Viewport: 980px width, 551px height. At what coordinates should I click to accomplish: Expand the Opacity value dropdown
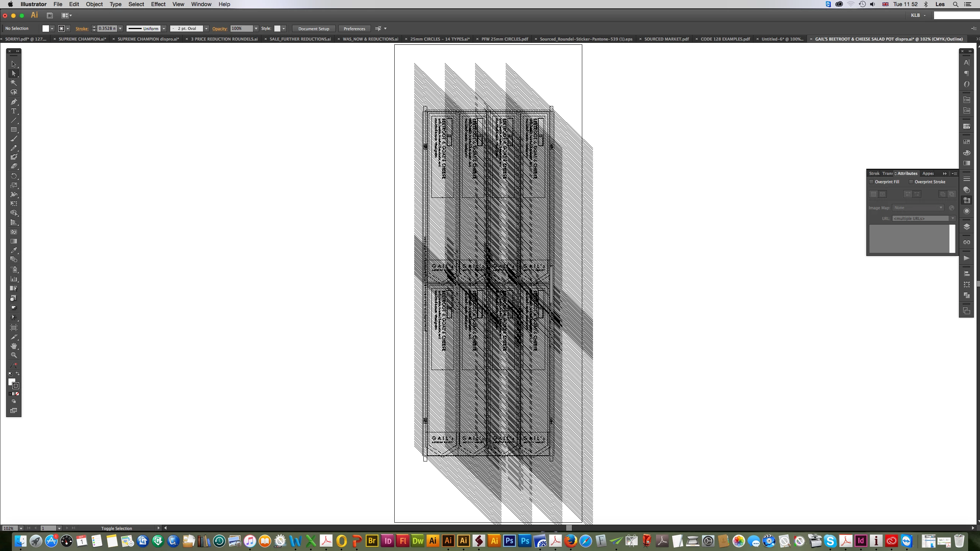(x=256, y=29)
